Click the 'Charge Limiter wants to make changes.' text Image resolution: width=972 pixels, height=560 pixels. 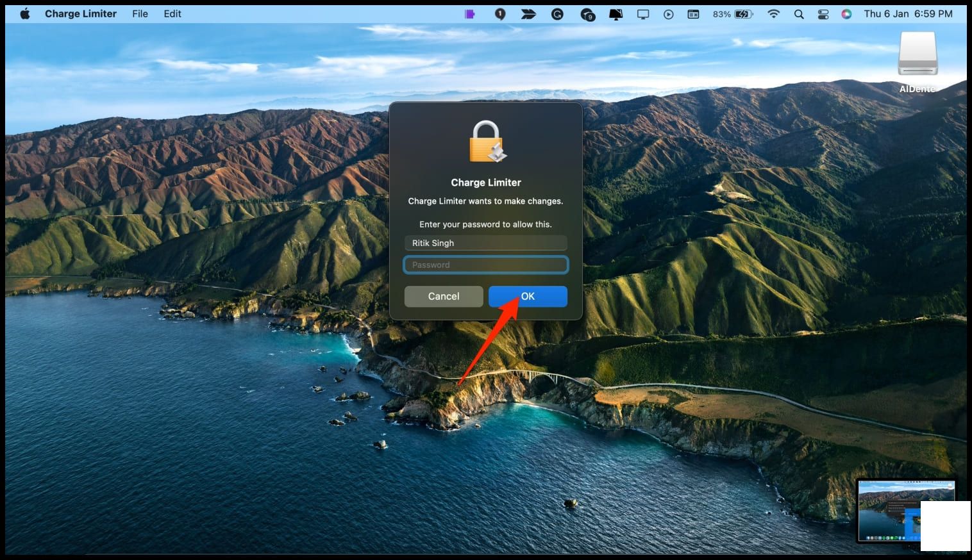click(x=485, y=201)
